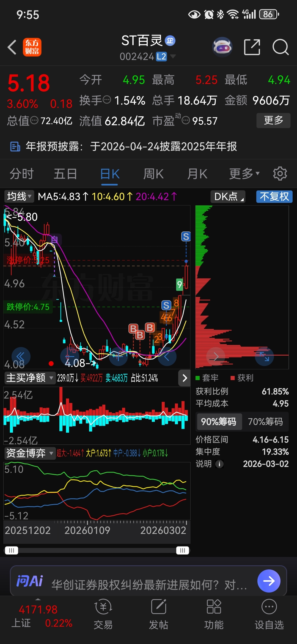Viewport: 297px width, 644px height.
Task: Tap the 总值 info smiley icon
Action: point(34,120)
